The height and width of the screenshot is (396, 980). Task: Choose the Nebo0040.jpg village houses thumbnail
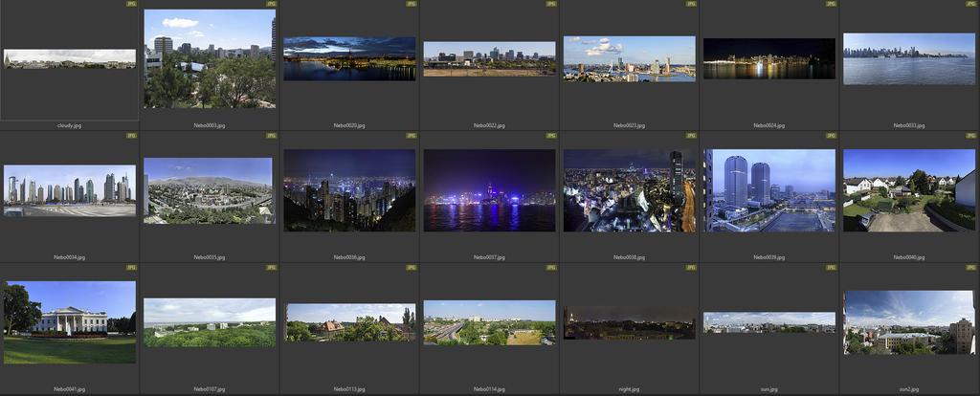908,190
